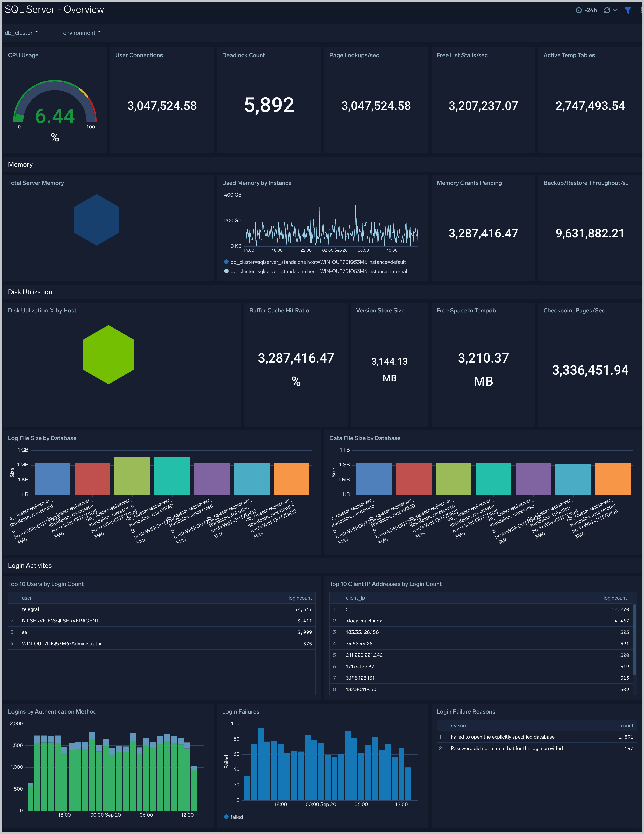Click legend text ending instance=internal

319,272
